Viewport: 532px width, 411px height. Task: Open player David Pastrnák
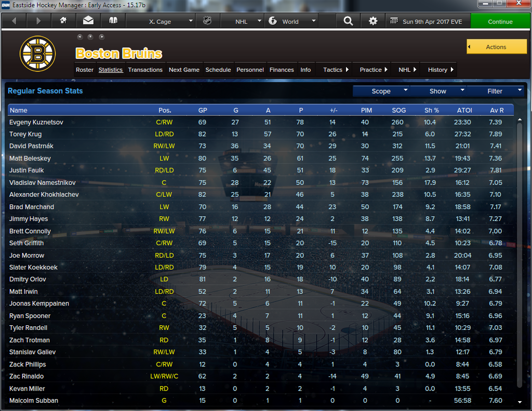pyautogui.click(x=31, y=146)
